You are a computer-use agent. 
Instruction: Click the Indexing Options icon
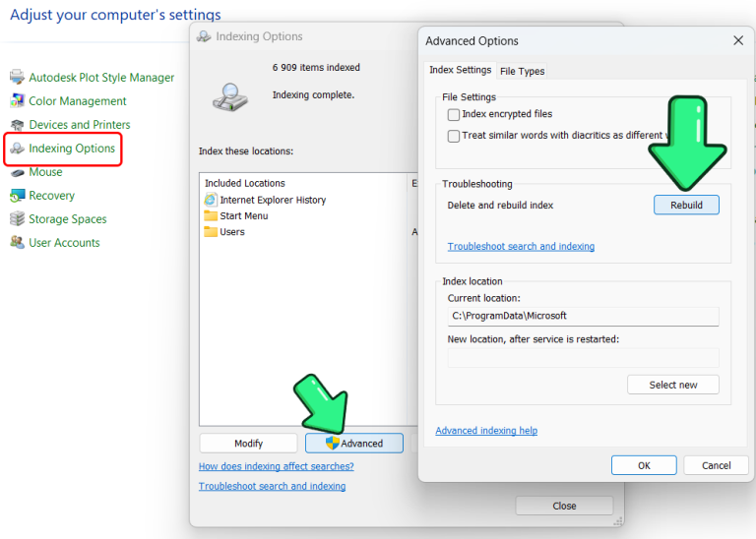pyautogui.click(x=17, y=149)
